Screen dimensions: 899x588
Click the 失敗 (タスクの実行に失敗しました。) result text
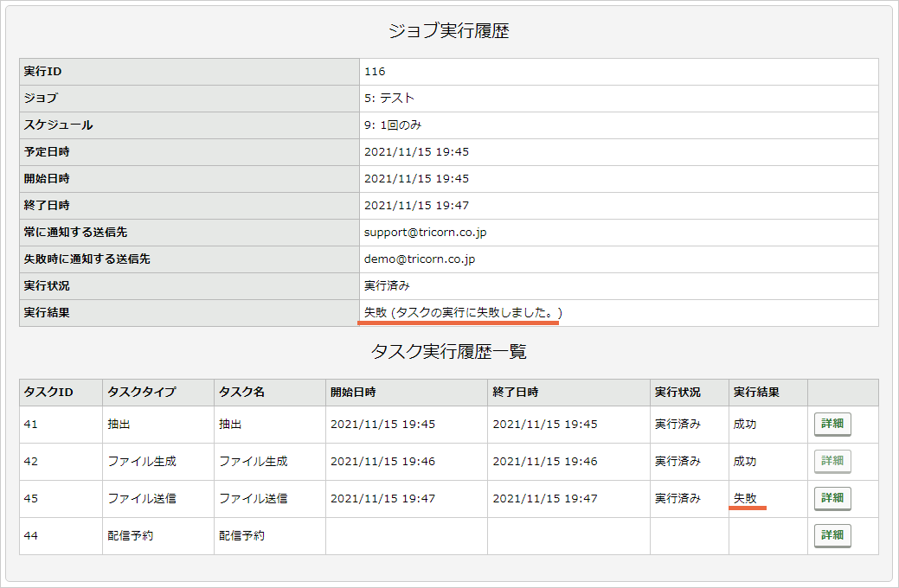(463, 312)
